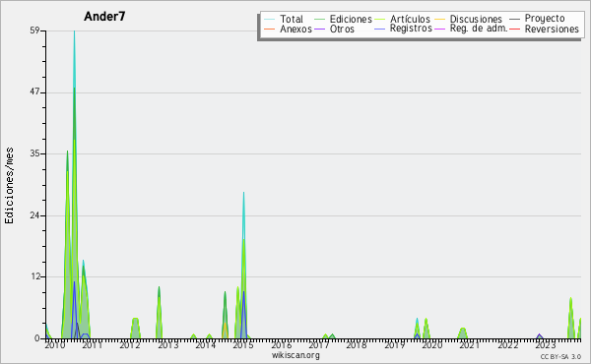Click the y-axis value 35
591x364 pixels.
tap(34, 153)
